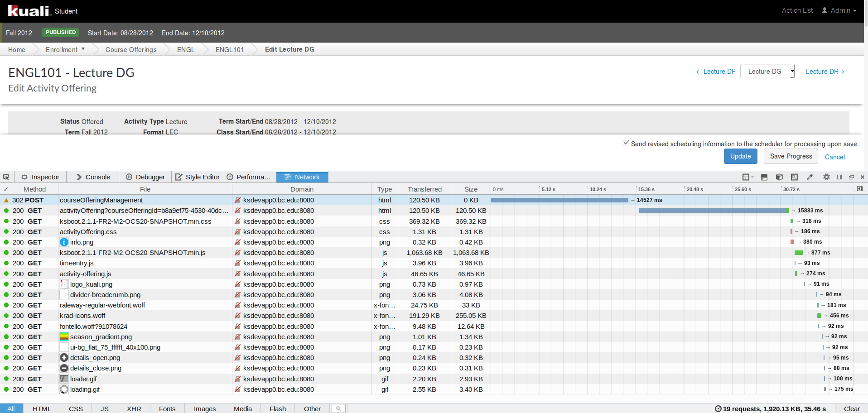Dock the toolbox to the side

click(839, 177)
